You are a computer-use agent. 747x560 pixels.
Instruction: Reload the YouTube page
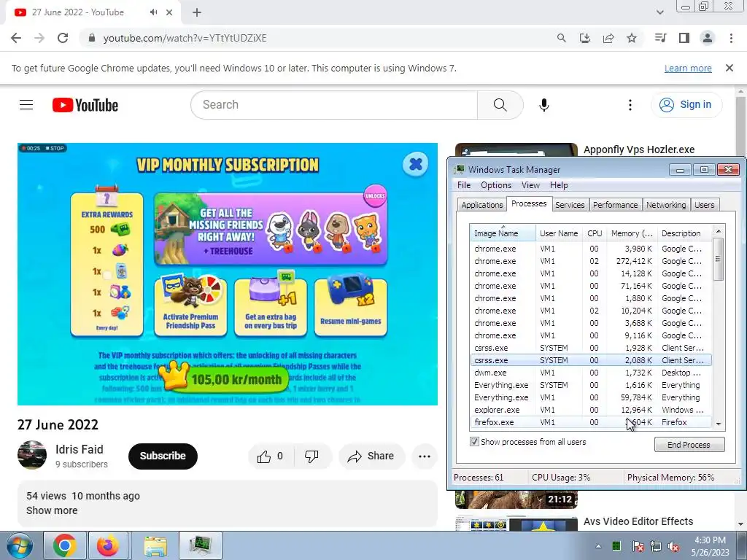63,38
